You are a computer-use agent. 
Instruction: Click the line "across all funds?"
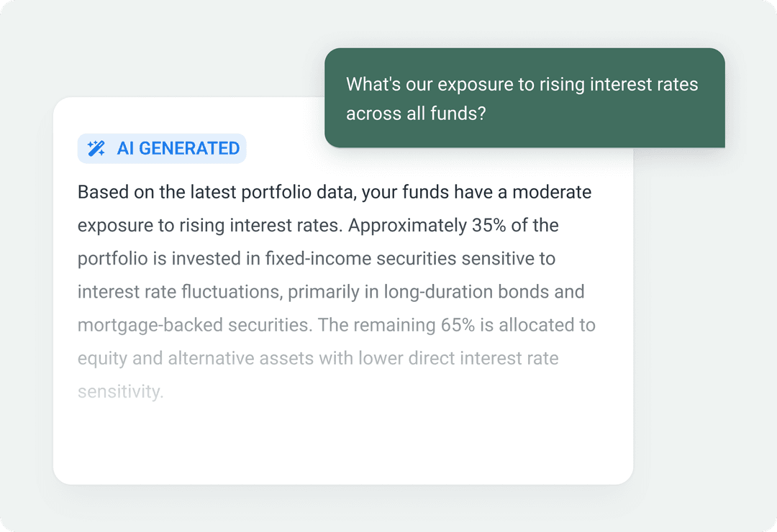(417, 114)
